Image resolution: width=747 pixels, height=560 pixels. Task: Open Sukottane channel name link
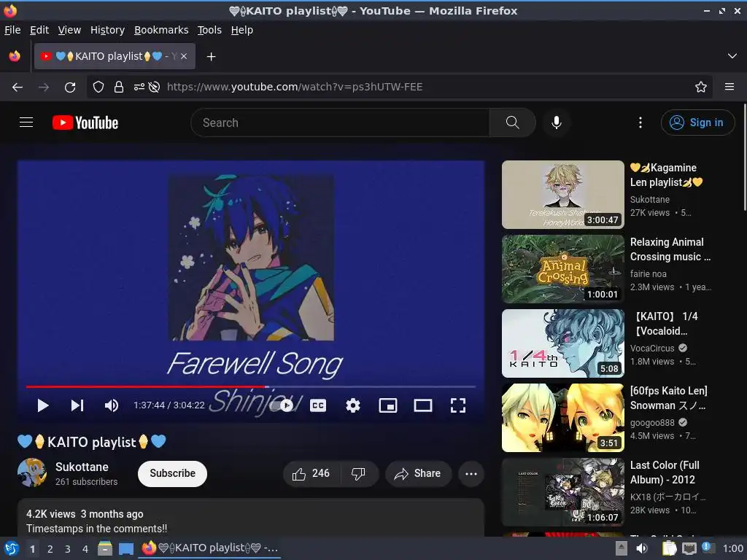[82, 467]
